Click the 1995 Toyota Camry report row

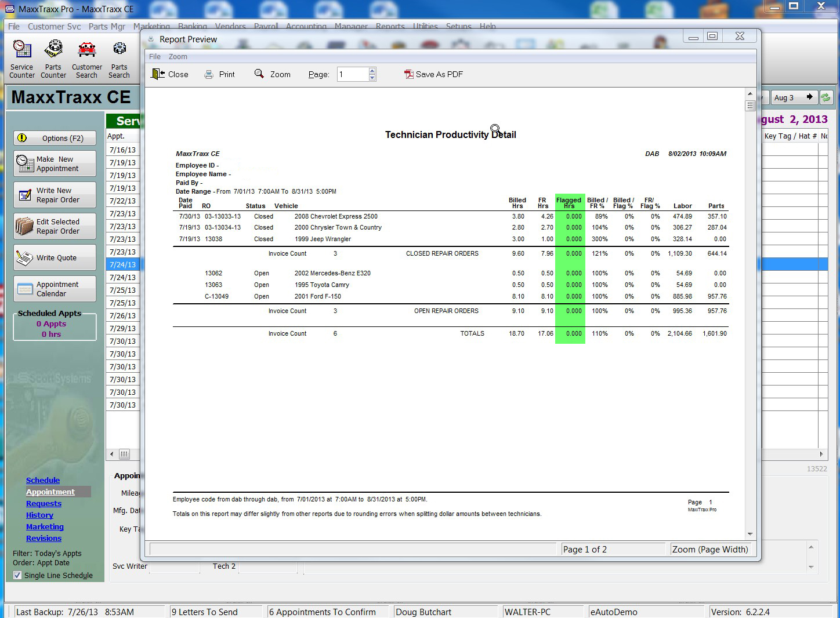coord(450,285)
